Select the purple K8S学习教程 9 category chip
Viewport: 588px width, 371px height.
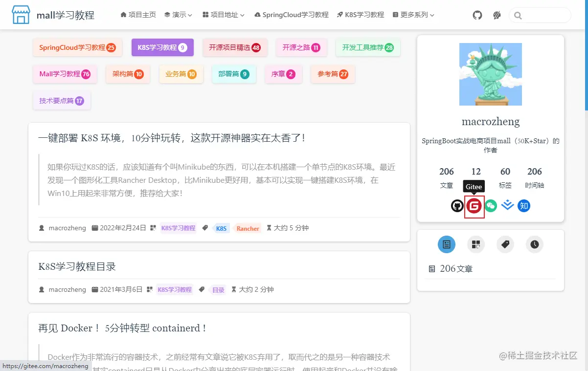point(162,47)
